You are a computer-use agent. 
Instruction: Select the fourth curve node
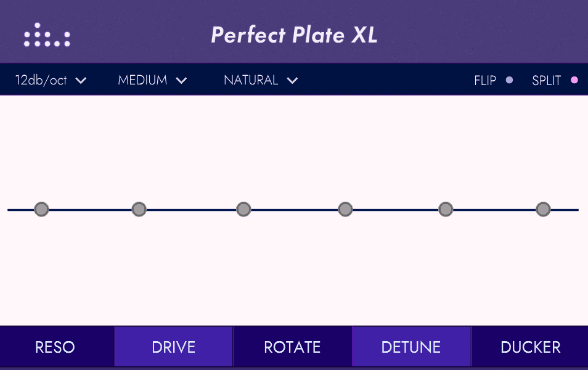345,209
